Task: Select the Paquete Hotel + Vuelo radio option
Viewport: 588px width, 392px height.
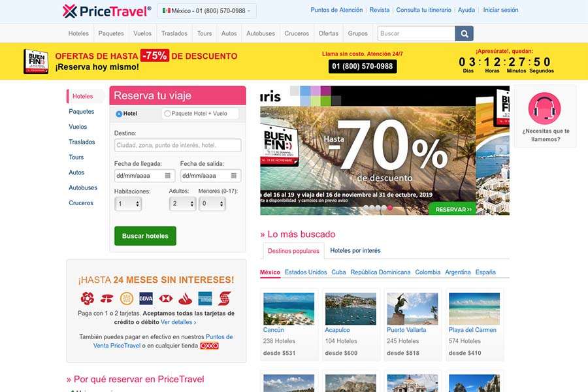Action: pyautogui.click(x=167, y=113)
